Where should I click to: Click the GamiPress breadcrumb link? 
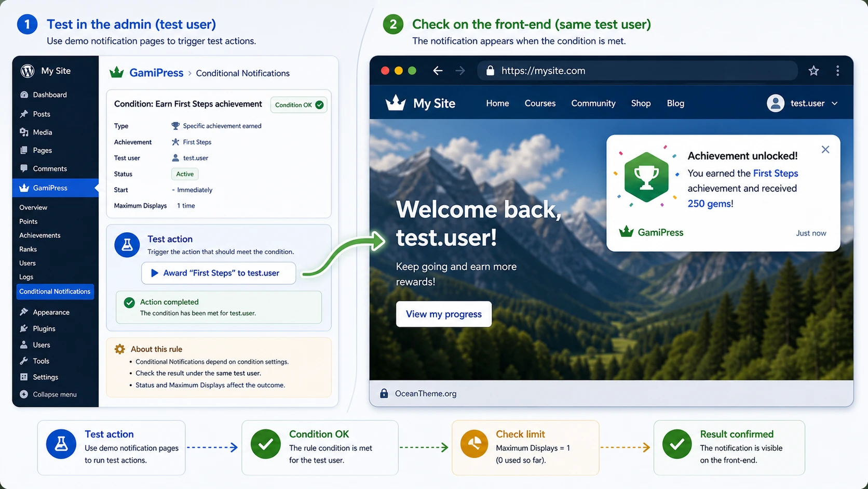(156, 73)
